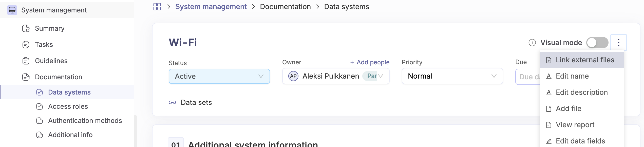Screen dimensions: 644x147
Task: Click the Visual mode info icon
Action: point(532,43)
